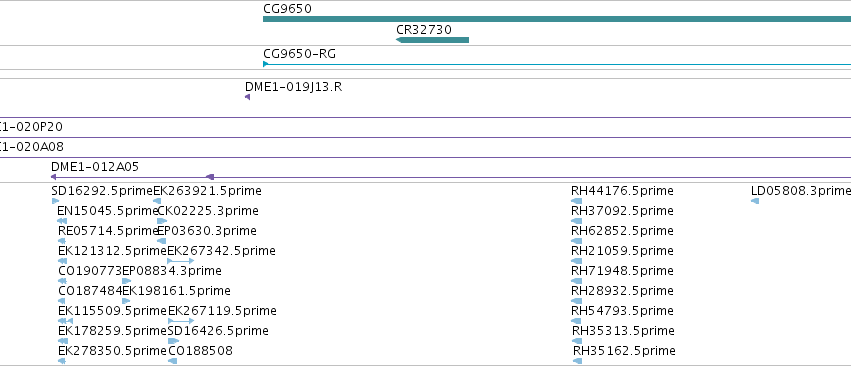This screenshot has height=366, width=851.
Task: Select the second arrowhead on DME1-012A05 line
Action: pos(210,177)
